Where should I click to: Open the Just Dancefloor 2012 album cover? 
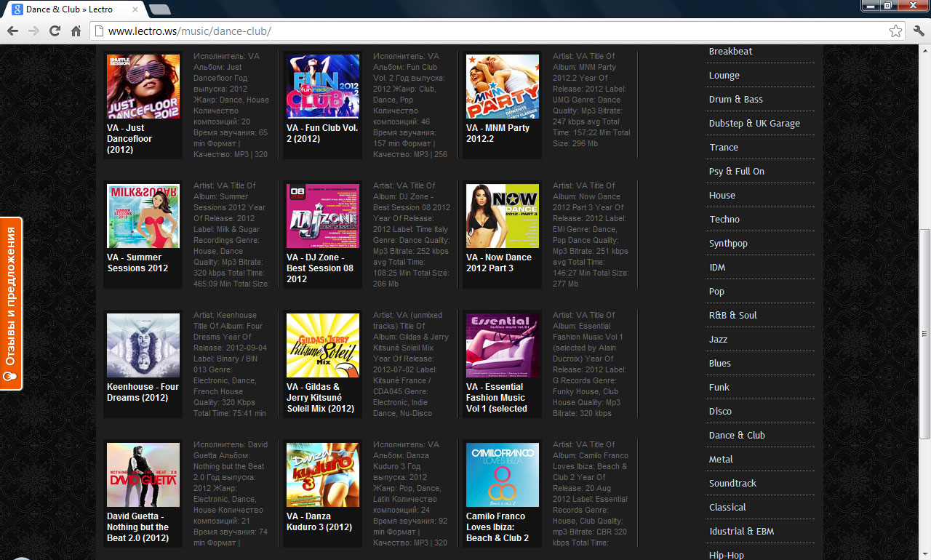[143, 87]
